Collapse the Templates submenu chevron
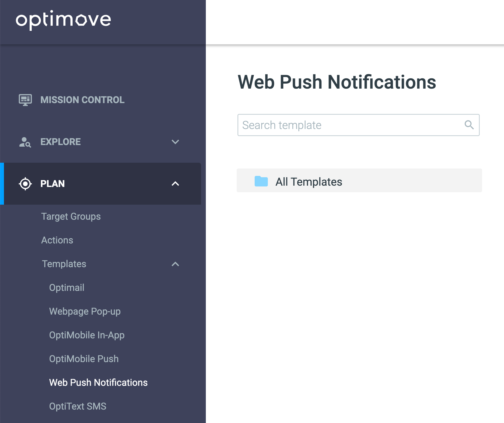504x423 pixels. click(175, 264)
